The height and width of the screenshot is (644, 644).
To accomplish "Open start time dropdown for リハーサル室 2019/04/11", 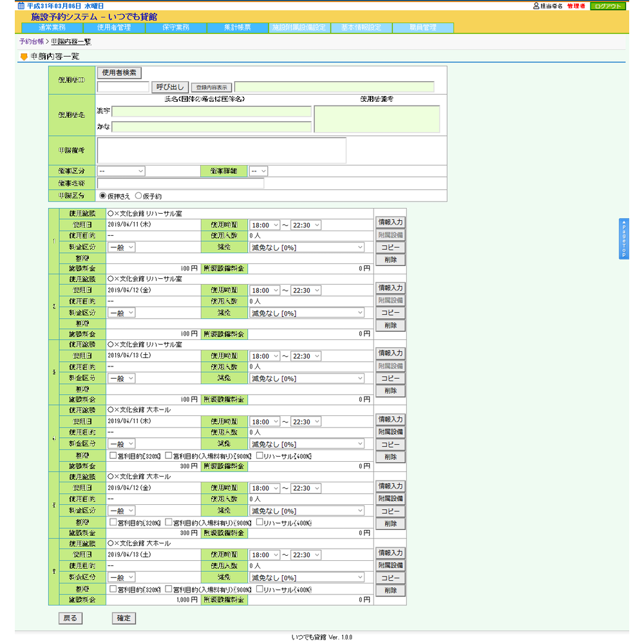I will [x=265, y=225].
